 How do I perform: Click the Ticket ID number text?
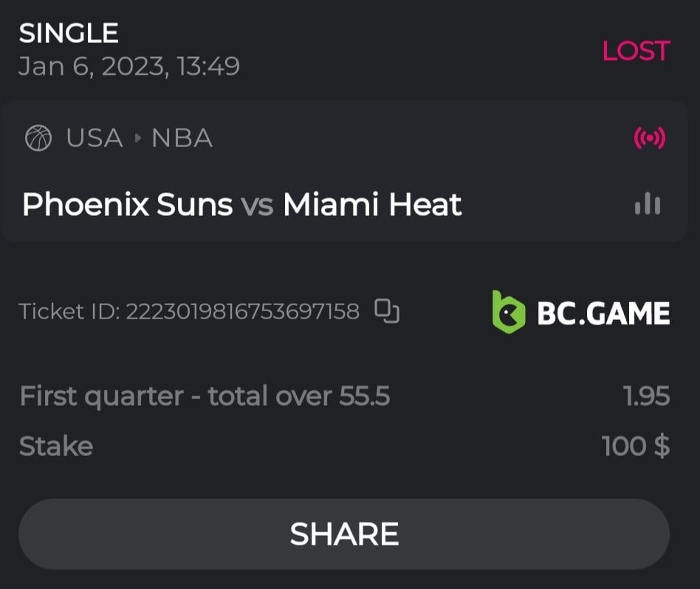click(242, 311)
